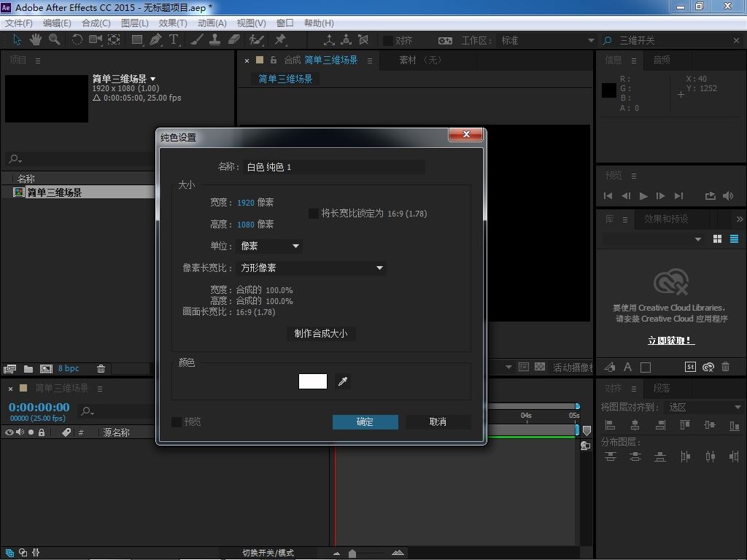The width and height of the screenshot is (747, 560).
Task: Click align left edges icon
Action: [610, 425]
